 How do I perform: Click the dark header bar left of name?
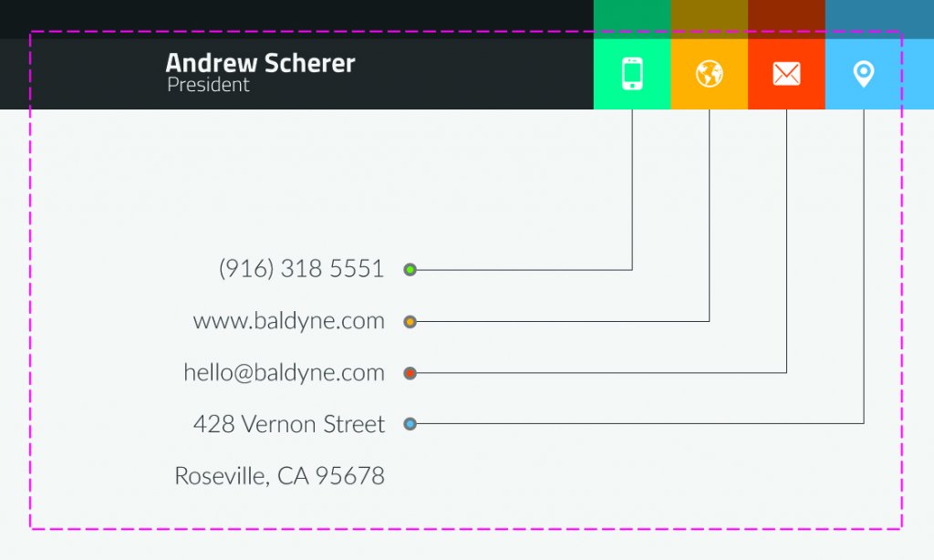click(82, 74)
